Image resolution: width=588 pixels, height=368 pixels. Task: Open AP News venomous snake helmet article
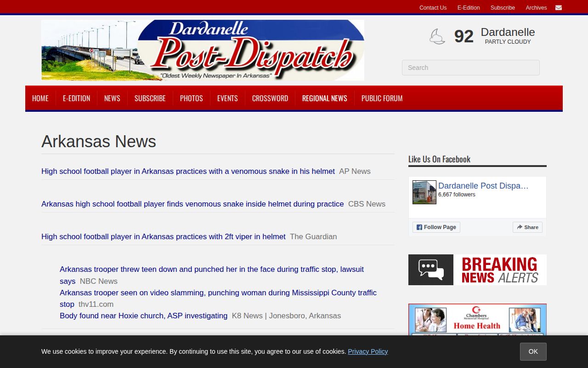click(188, 171)
